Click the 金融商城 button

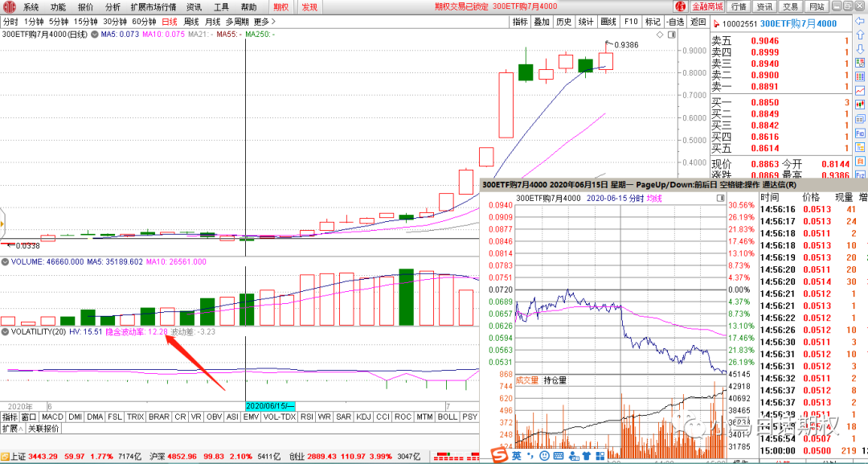click(708, 7)
